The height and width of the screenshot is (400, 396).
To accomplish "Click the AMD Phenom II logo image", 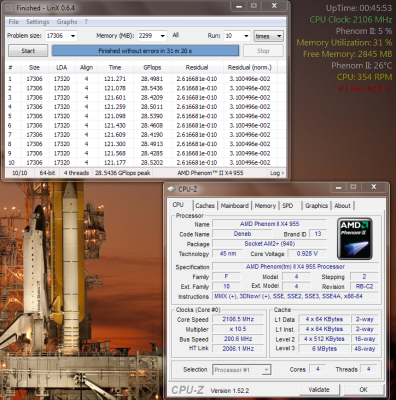I will pyautogui.click(x=354, y=239).
